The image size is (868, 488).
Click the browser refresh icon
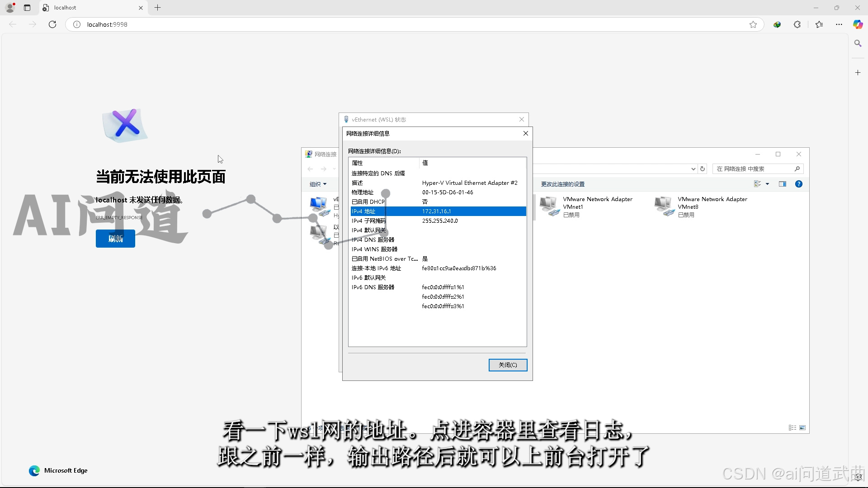[x=52, y=24]
